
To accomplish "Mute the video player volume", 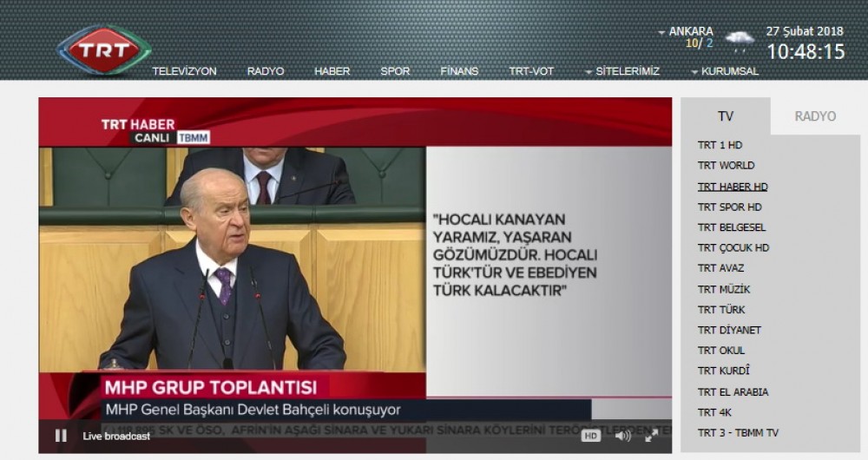I will 622,436.
